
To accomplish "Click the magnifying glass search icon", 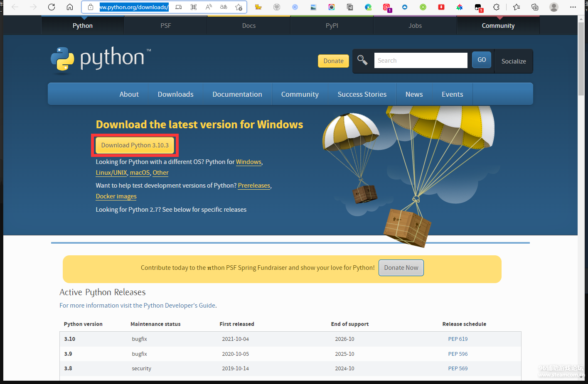I will [362, 60].
